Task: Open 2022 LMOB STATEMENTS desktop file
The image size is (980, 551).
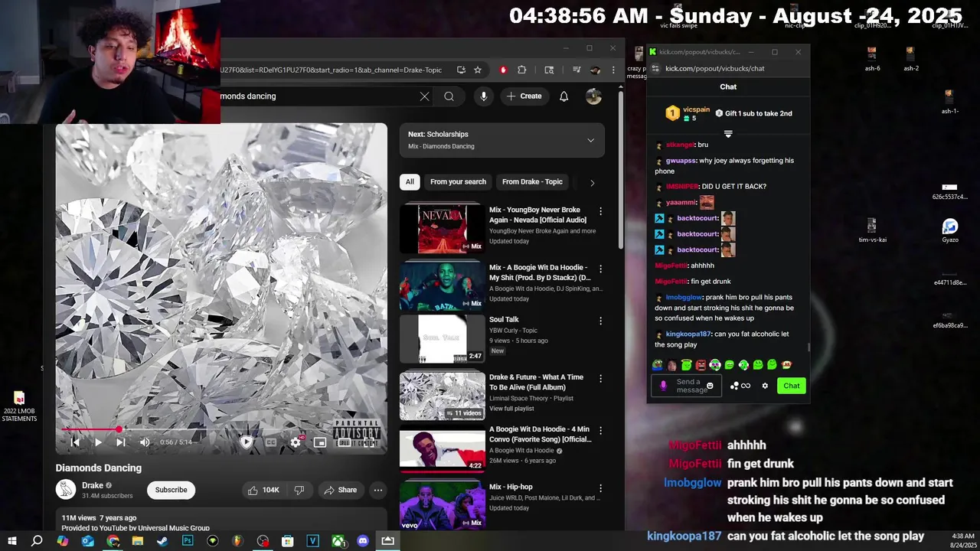Action: point(19,406)
